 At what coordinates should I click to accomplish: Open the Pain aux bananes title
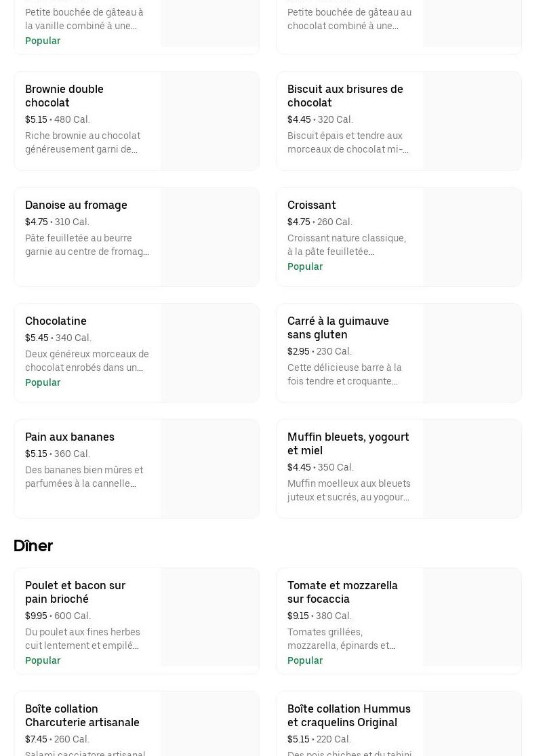pyautogui.click(x=70, y=437)
